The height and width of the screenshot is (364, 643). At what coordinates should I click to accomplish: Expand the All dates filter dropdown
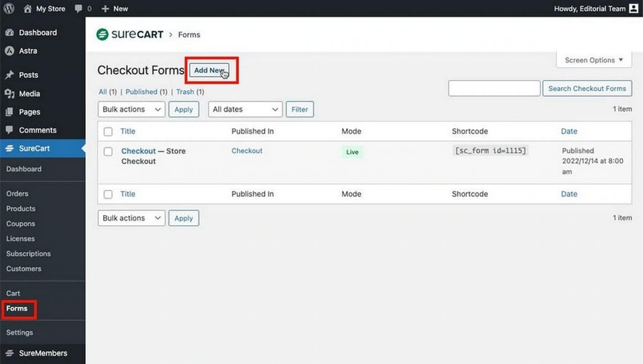coord(245,109)
